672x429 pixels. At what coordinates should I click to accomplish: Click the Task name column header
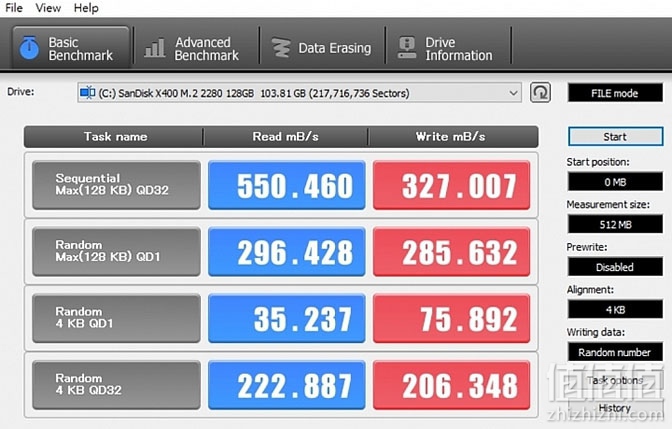click(115, 137)
